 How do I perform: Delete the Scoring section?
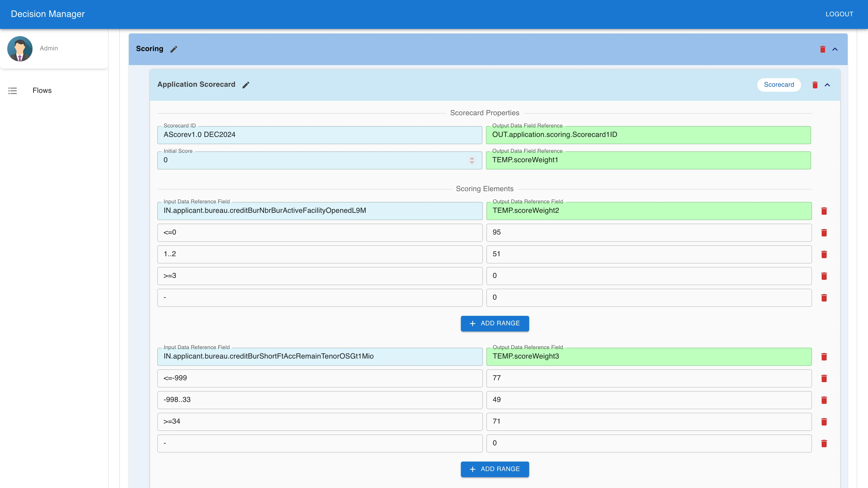pyautogui.click(x=823, y=49)
